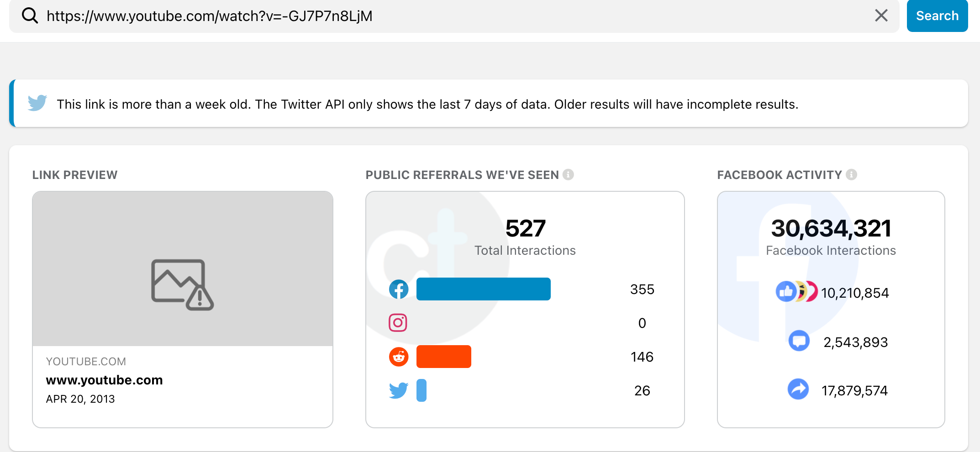Image resolution: width=980 pixels, height=452 pixels.
Task: Click the Facebook comments bubble icon
Action: click(x=799, y=341)
